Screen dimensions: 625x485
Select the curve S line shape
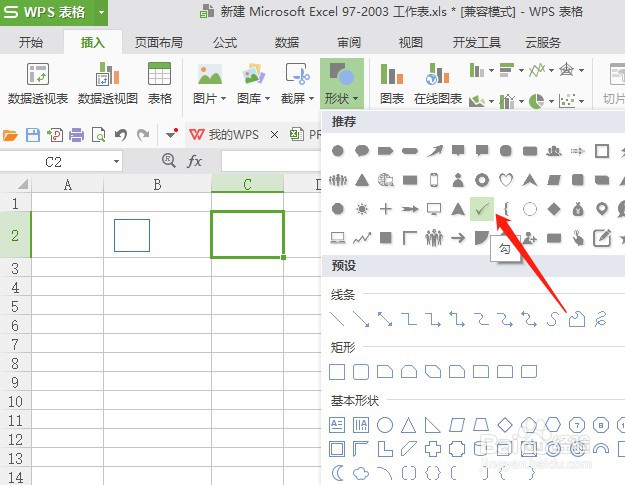coord(553,319)
